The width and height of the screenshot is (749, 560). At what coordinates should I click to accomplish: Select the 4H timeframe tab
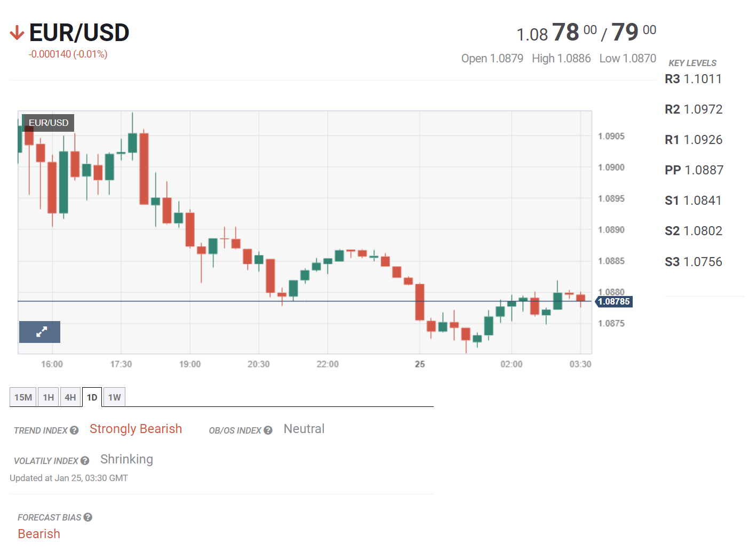(70, 397)
